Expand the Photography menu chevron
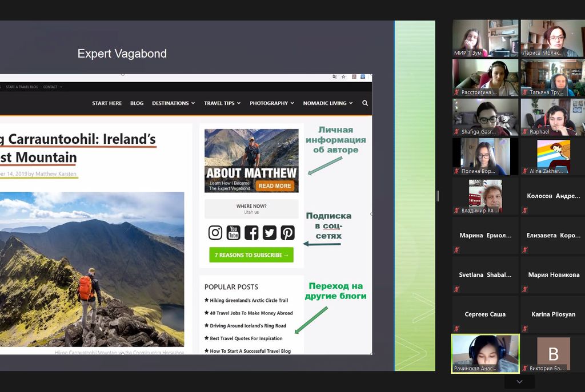 click(x=292, y=103)
